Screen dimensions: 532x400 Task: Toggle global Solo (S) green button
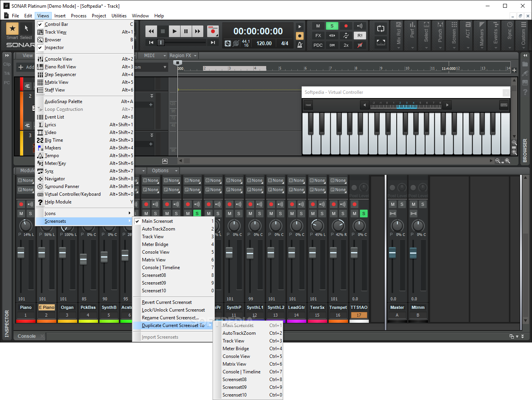pos(332,26)
